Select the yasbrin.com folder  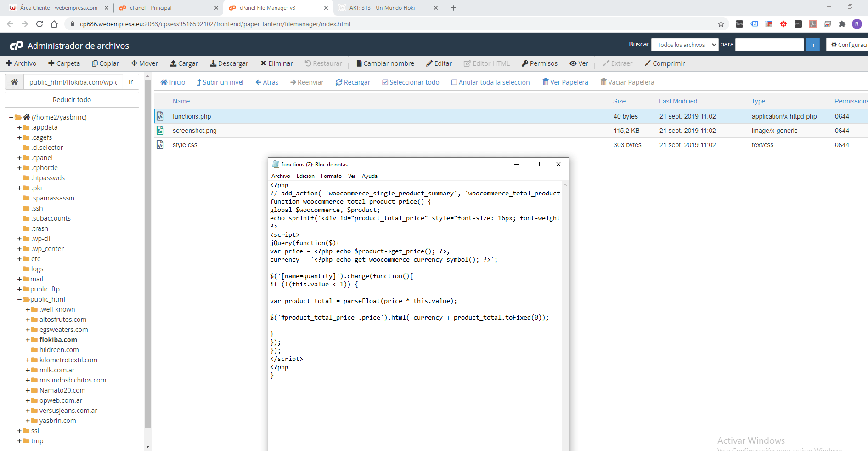point(57,421)
